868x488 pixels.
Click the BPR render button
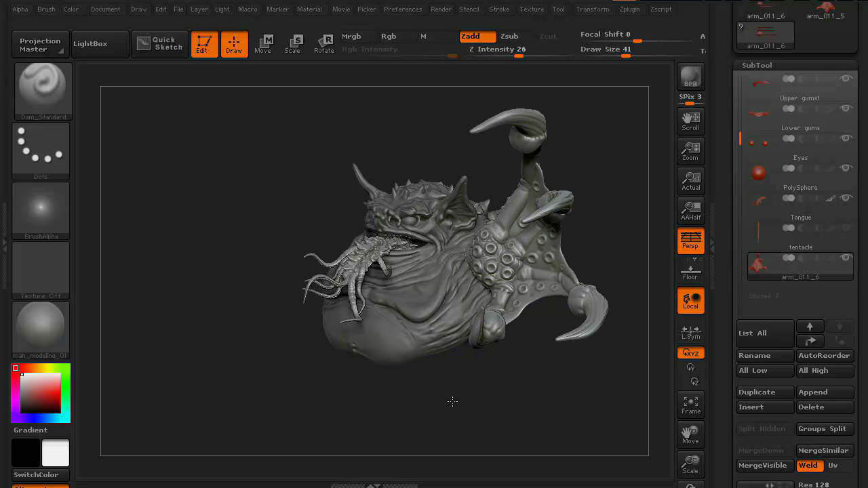(690, 77)
